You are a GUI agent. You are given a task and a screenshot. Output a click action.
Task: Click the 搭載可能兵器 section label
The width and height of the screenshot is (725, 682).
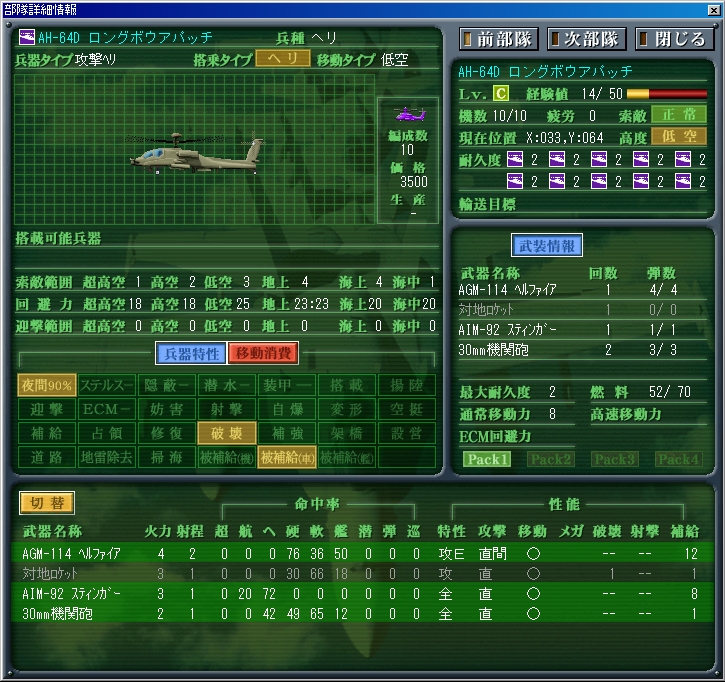tap(58, 239)
